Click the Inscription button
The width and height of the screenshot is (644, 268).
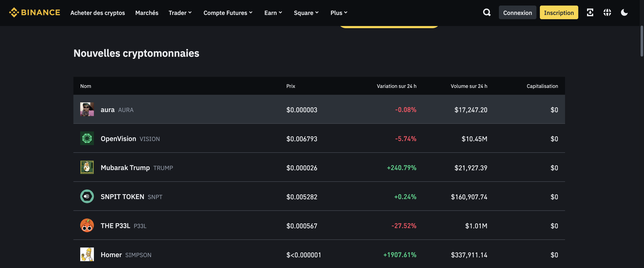point(559,13)
